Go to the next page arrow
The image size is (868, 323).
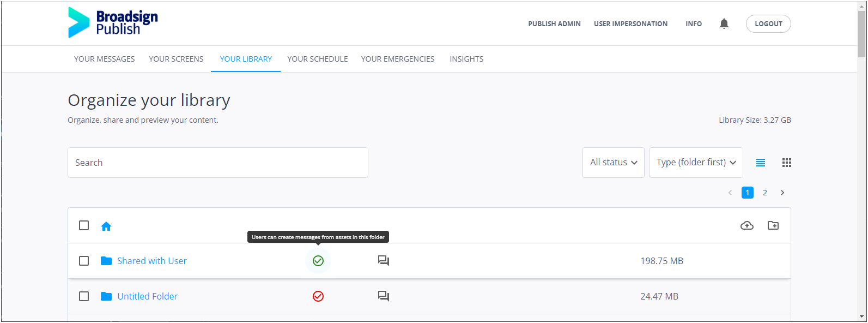pyautogui.click(x=782, y=193)
